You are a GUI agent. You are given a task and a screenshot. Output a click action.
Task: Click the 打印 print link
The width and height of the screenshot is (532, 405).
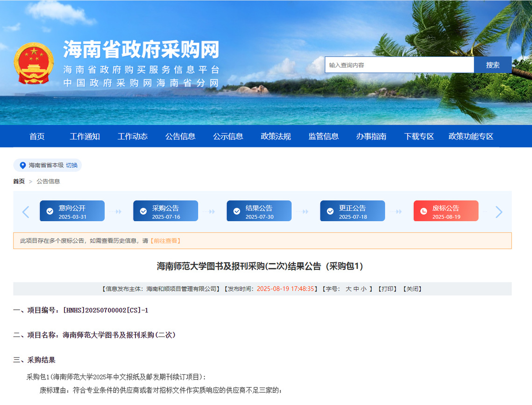click(x=387, y=289)
